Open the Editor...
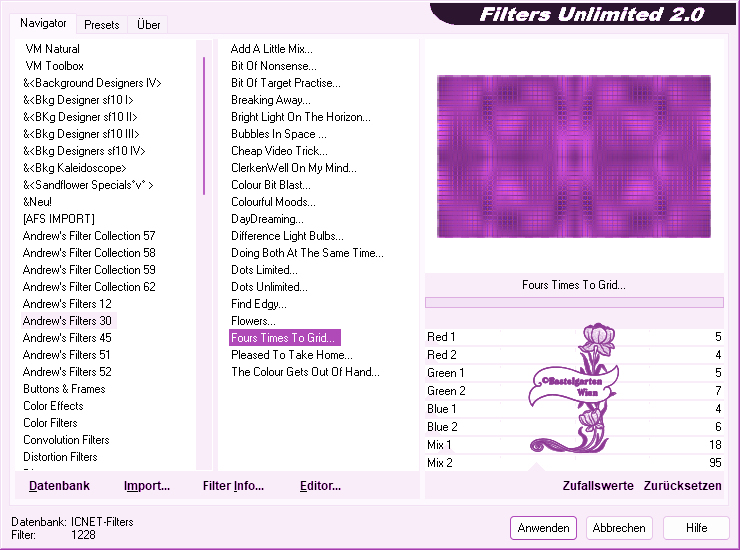Image resolution: width=740 pixels, height=550 pixels. point(320,486)
